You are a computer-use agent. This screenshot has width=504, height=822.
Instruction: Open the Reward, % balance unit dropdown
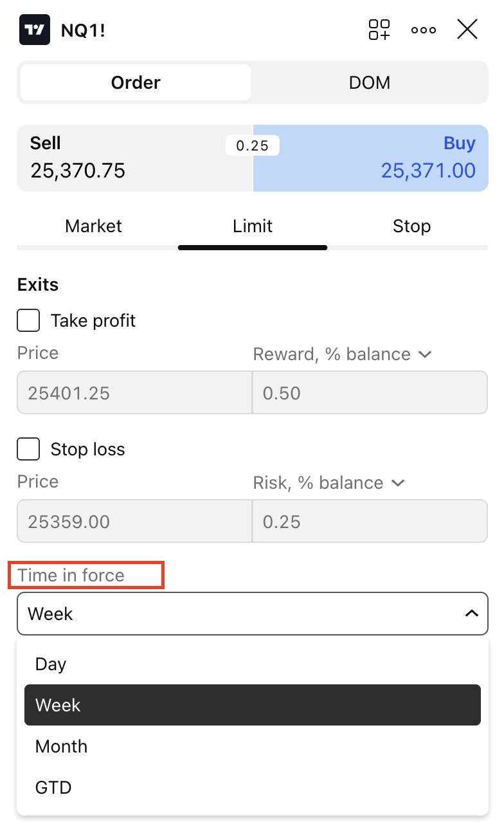[x=342, y=354]
